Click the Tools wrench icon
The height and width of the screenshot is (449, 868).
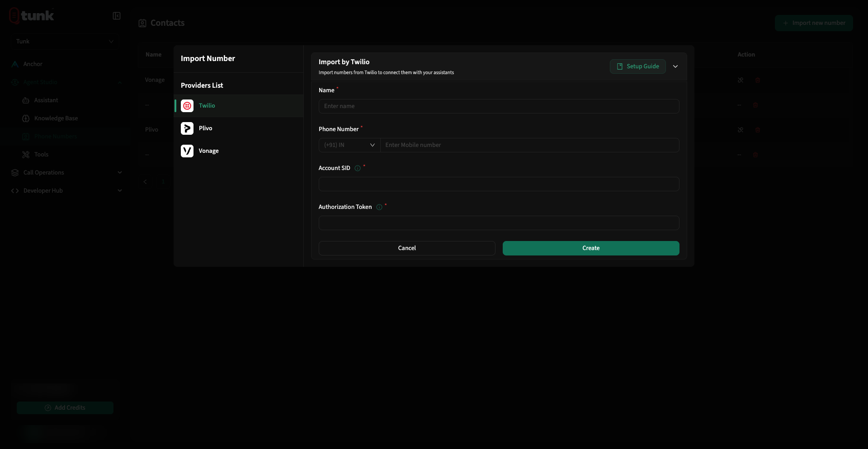[x=26, y=155]
